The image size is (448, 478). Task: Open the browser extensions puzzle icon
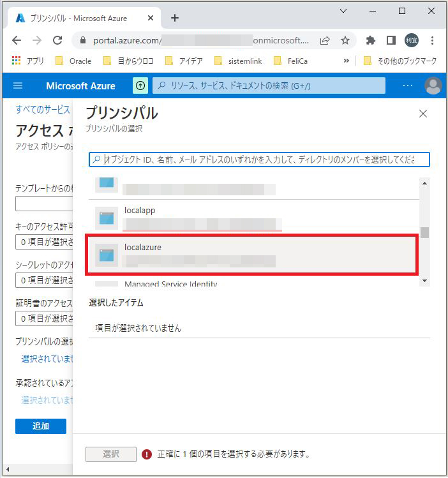[x=370, y=40]
